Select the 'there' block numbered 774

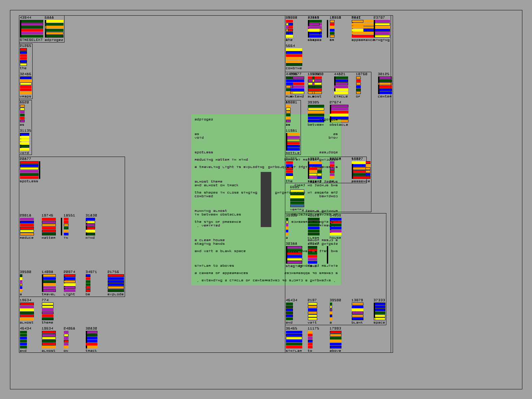coord(48,312)
